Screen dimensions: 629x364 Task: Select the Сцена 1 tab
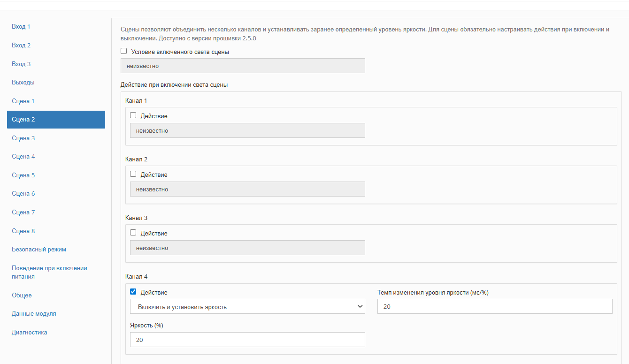tap(23, 101)
